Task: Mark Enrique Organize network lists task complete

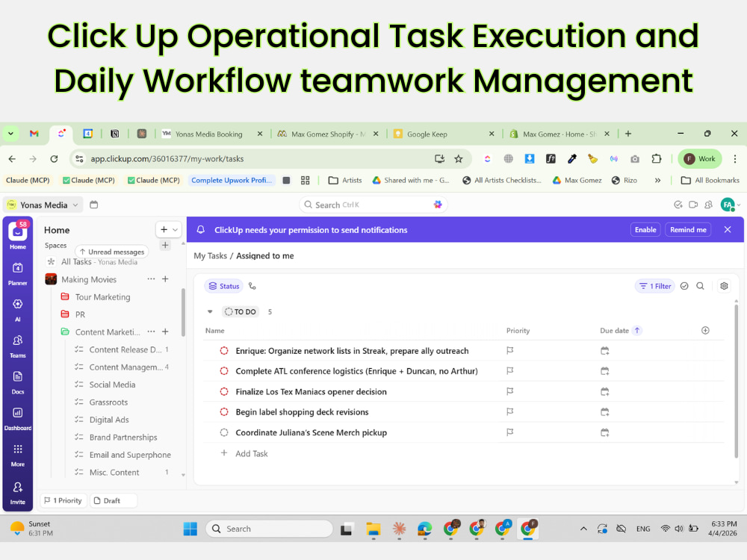Action: coord(224,351)
